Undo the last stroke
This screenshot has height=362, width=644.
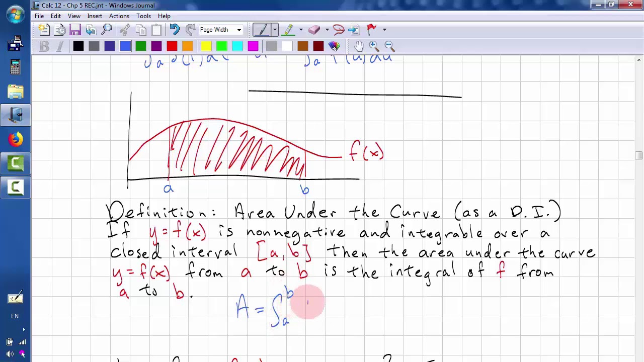coord(175,30)
